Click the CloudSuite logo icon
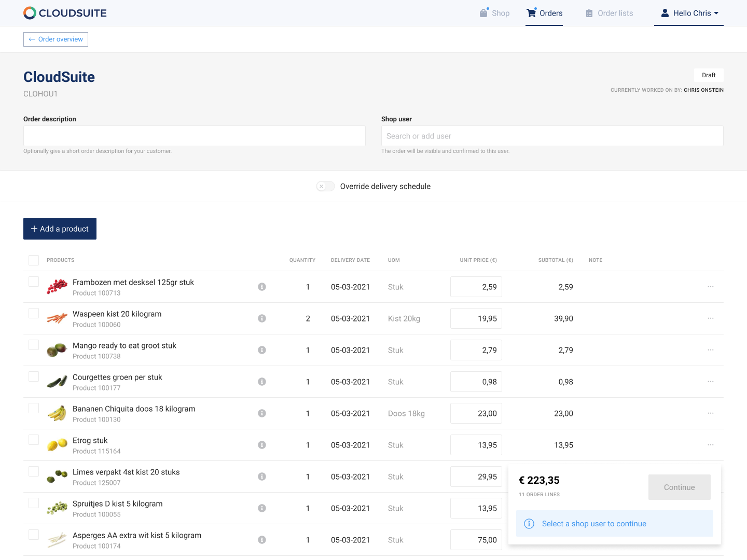The height and width of the screenshot is (560, 747). point(30,13)
